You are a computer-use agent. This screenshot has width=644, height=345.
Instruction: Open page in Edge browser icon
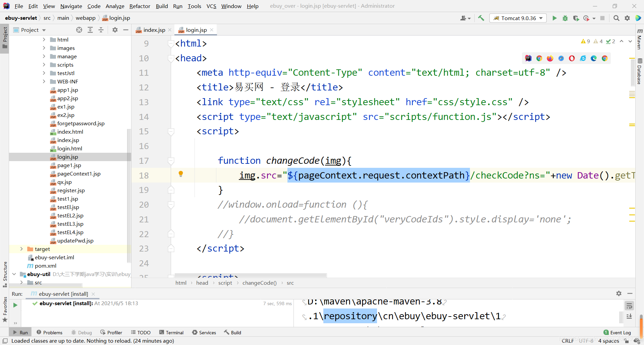point(594,58)
